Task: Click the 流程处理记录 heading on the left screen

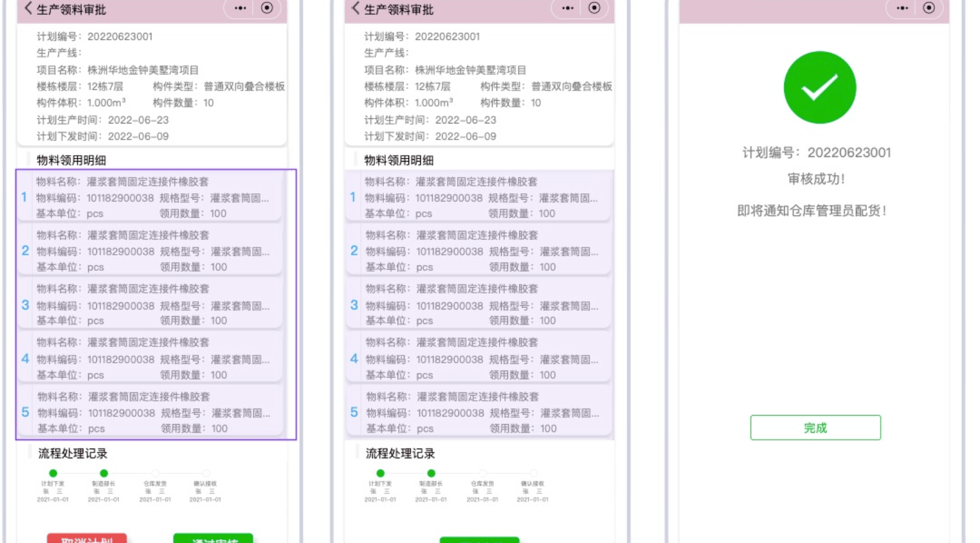Action: coord(72,453)
